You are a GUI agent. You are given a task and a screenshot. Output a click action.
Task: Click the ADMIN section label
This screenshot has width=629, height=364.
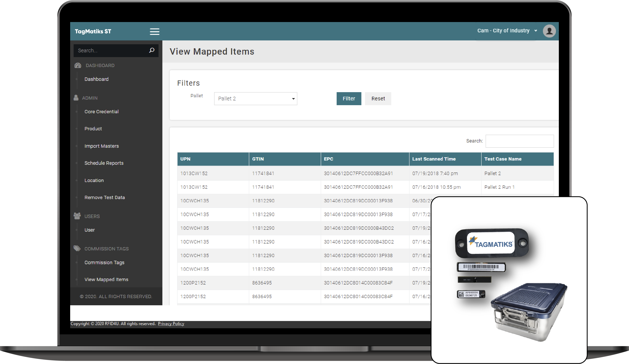90,98
